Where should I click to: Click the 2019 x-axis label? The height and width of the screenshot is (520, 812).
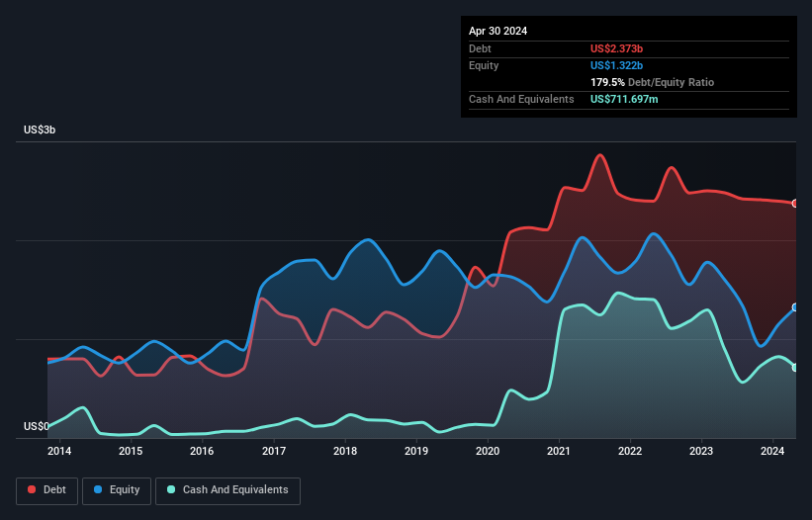point(416,451)
